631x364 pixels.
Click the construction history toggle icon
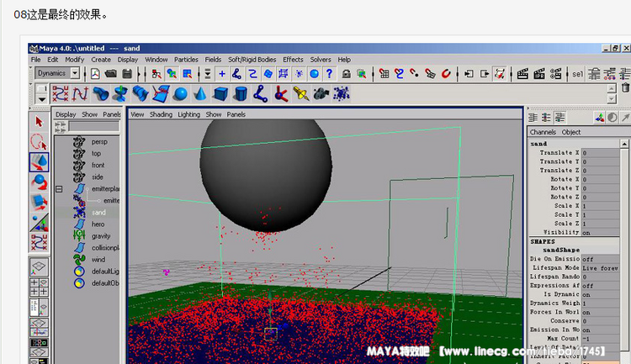500,74
